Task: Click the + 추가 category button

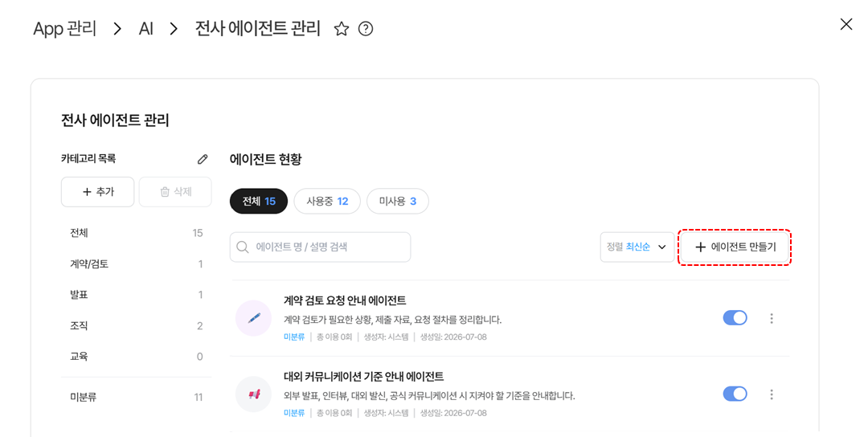Action: [97, 192]
